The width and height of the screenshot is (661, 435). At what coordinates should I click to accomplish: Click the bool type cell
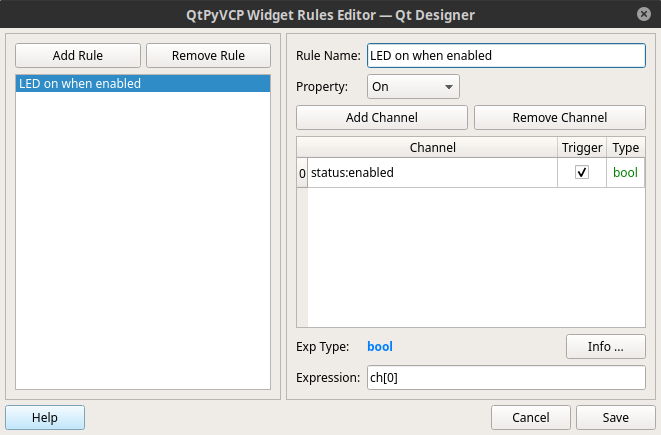coord(626,172)
